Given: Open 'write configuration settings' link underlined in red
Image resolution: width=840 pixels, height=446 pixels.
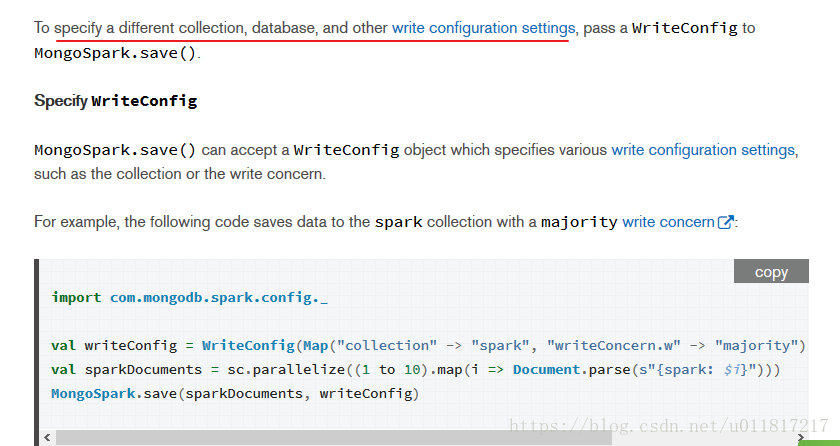Looking at the screenshot, I should pos(483,28).
